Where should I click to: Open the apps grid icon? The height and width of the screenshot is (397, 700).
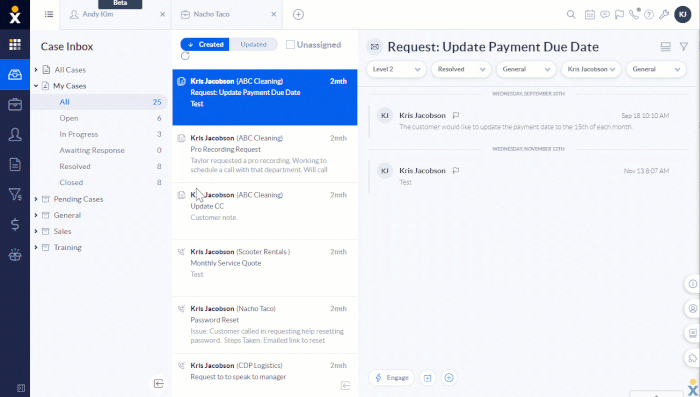pyautogui.click(x=15, y=44)
